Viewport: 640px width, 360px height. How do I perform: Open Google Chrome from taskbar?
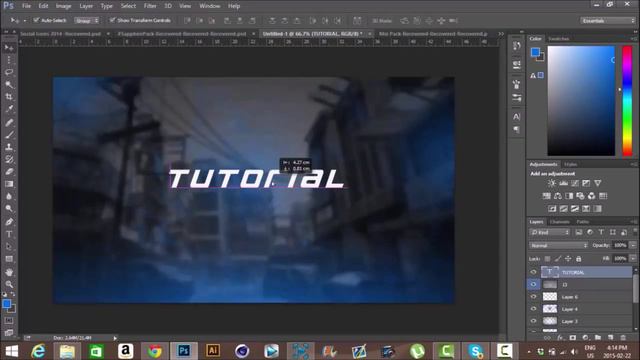point(155,351)
